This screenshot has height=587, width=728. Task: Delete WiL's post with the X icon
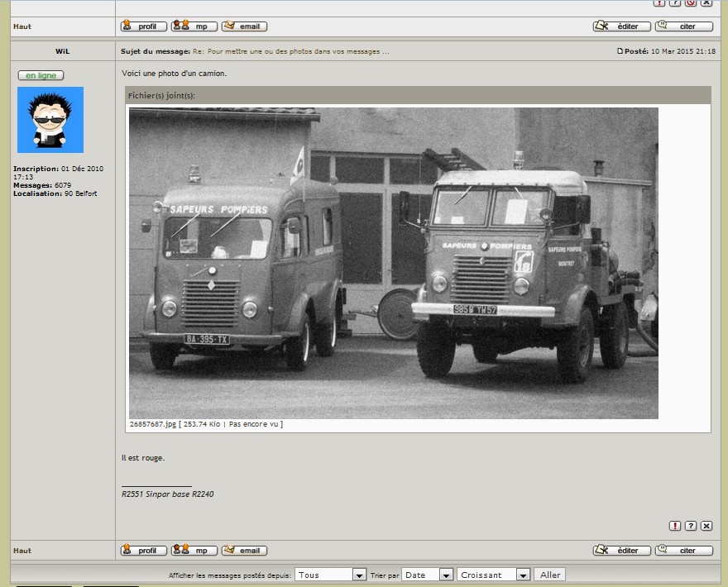click(706, 526)
